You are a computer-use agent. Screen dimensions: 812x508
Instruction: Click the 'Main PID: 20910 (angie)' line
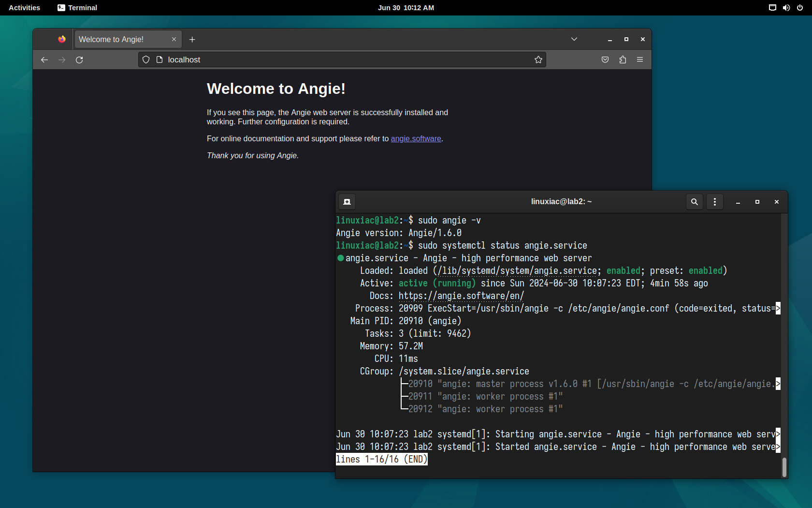click(x=406, y=321)
